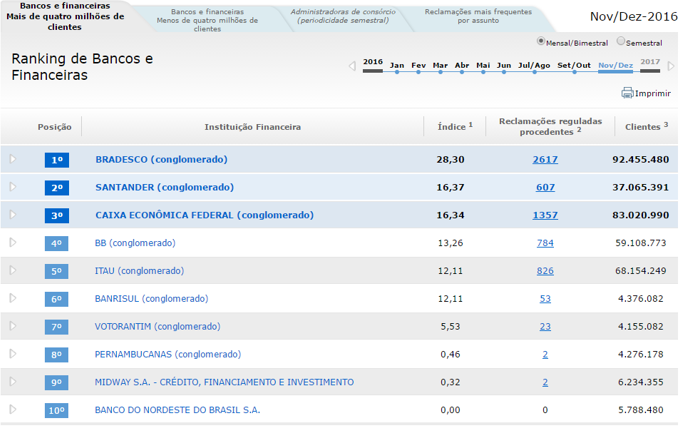The width and height of the screenshot is (685, 436).
Task: Expand the BANRISUL row arrow
Action: 13,298
